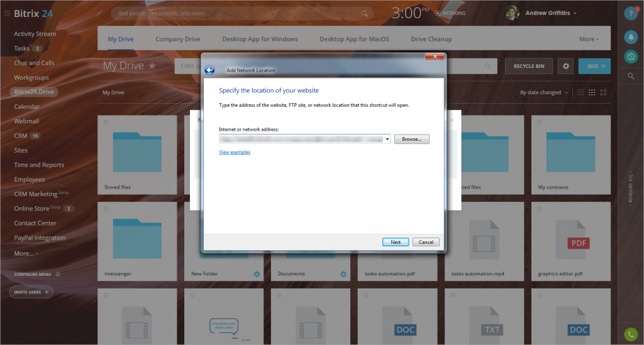Open the menu handle on Stored files tile
The height and width of the screenshot is (345, 644).
[106, 122]
